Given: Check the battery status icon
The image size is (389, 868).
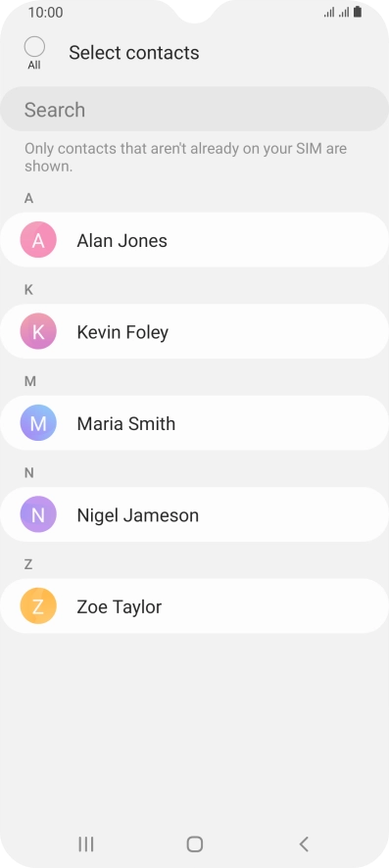Looking at the screenshot, I should click(x=358, y=12).
